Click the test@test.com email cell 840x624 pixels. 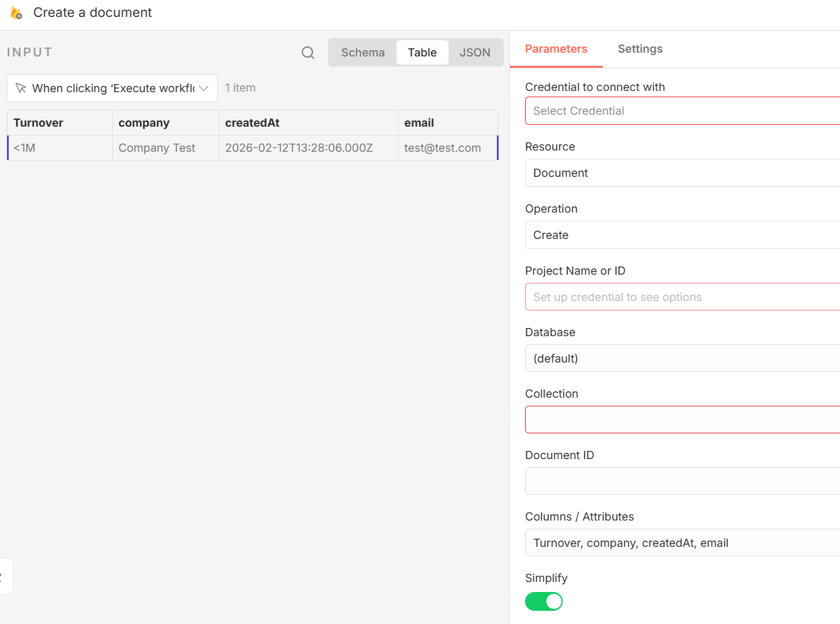point(442,148)
